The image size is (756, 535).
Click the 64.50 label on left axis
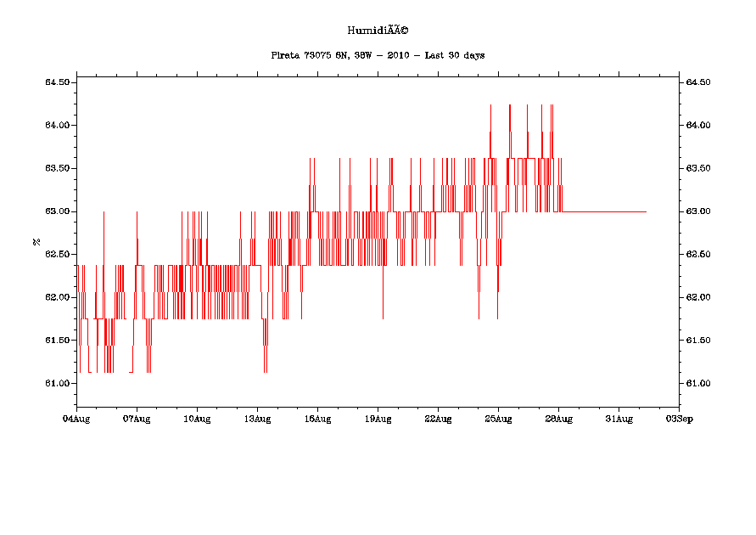click(57, 82)
